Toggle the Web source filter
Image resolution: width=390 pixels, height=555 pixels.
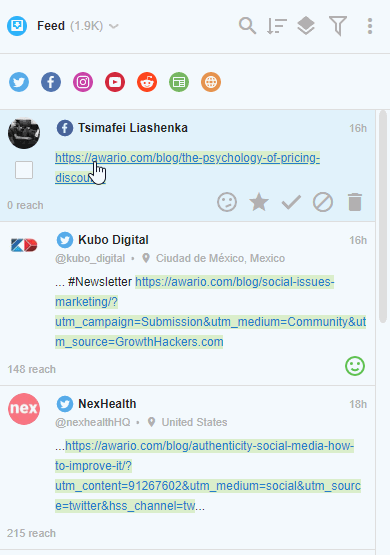211,82
